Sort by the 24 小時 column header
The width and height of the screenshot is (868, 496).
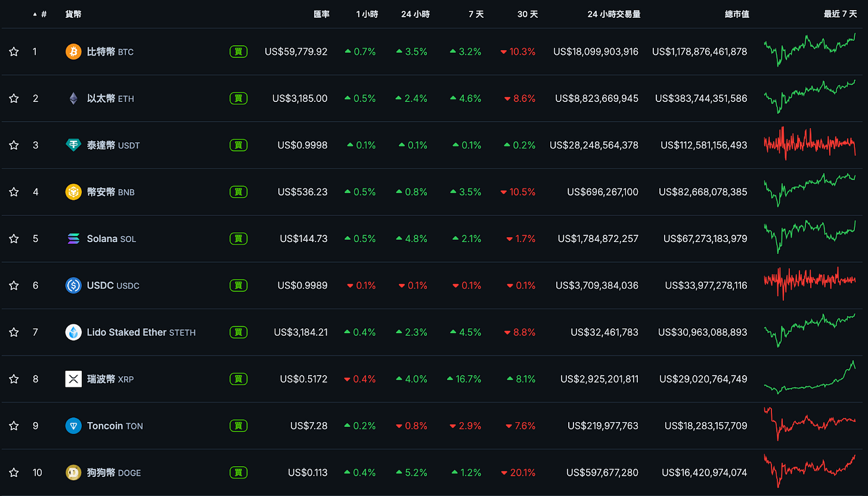pos(414,14)
